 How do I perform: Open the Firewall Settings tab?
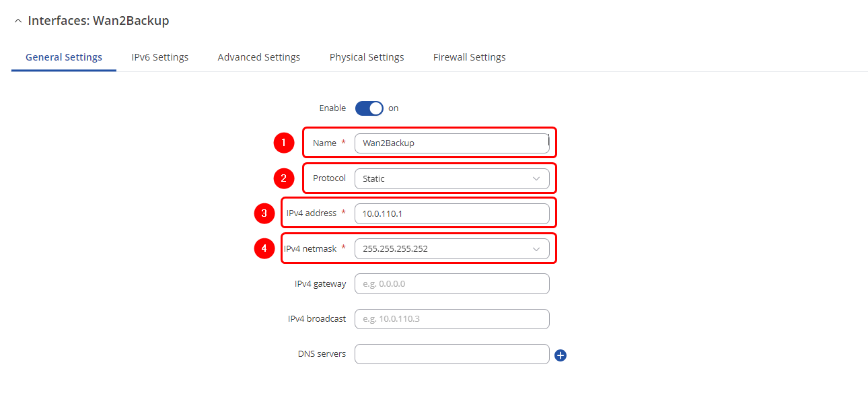click(469, 57)
